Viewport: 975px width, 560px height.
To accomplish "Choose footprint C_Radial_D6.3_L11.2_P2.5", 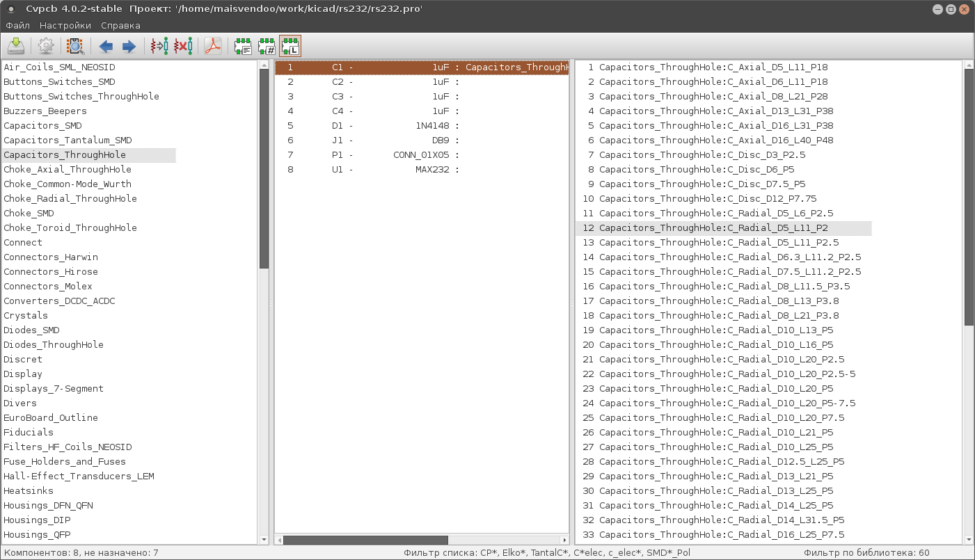I will [x=723, y=257].
